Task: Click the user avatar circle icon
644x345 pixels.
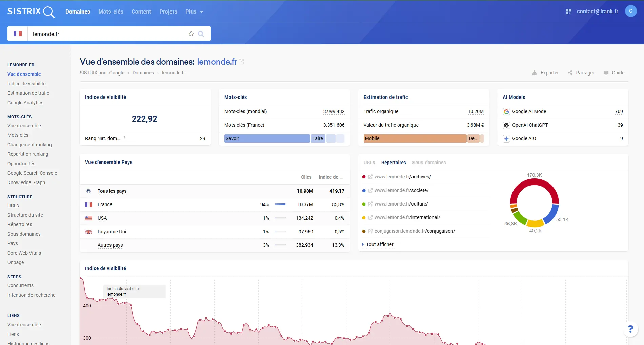Action: (630, 11)
